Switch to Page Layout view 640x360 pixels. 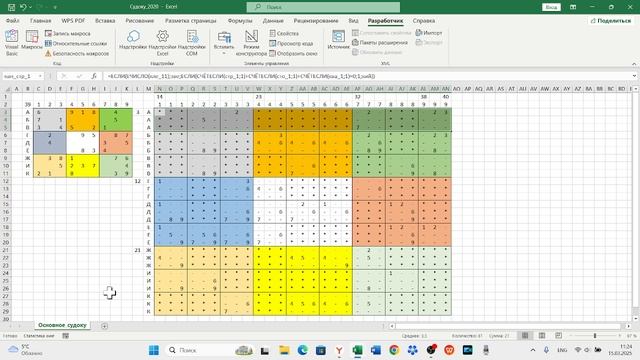pos(542,336)
